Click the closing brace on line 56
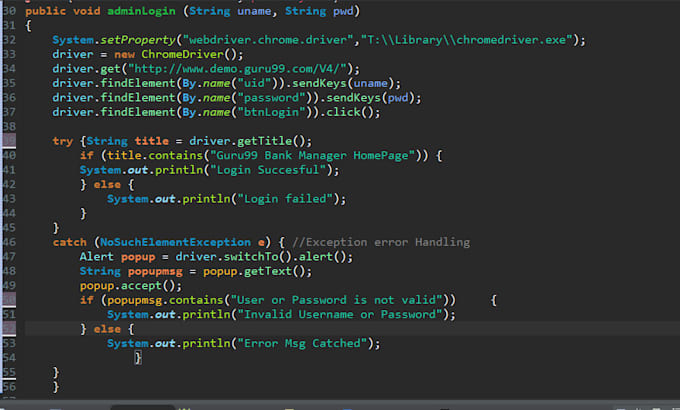This screenshot has width=680, height=410. point(56,387)
